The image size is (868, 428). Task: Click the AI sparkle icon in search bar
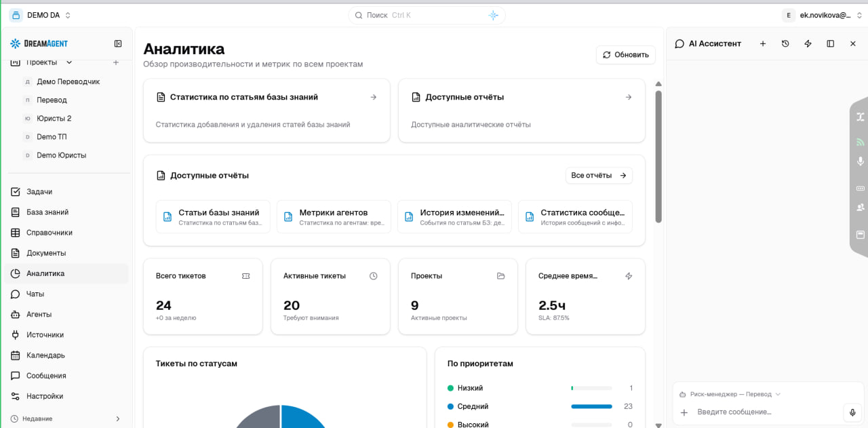coord(493,15)
